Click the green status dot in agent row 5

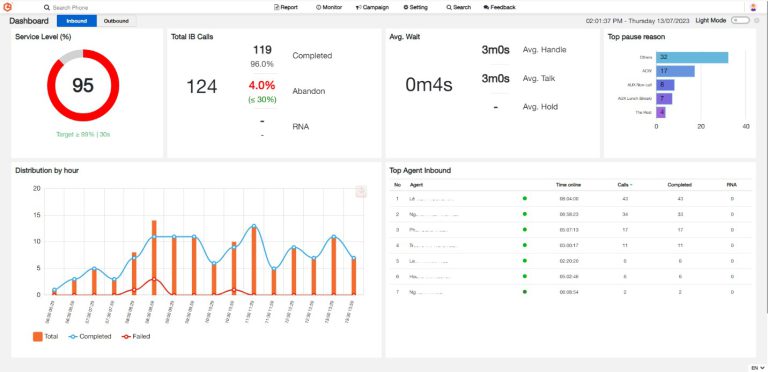pyautogui.click(x=525, y=260)
